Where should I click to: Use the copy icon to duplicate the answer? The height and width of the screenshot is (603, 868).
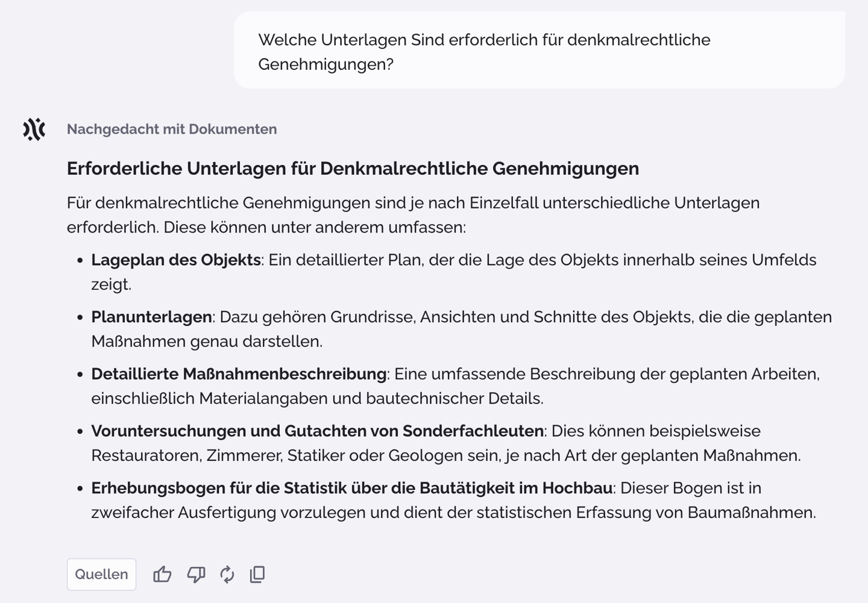(x=257, y=574)
